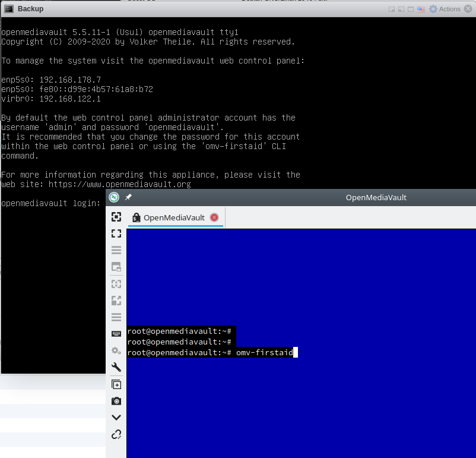Click the terminal bag icon on the OpenMediaVault tab
This screenshot has width=476, height=458.
pos(137,217)
